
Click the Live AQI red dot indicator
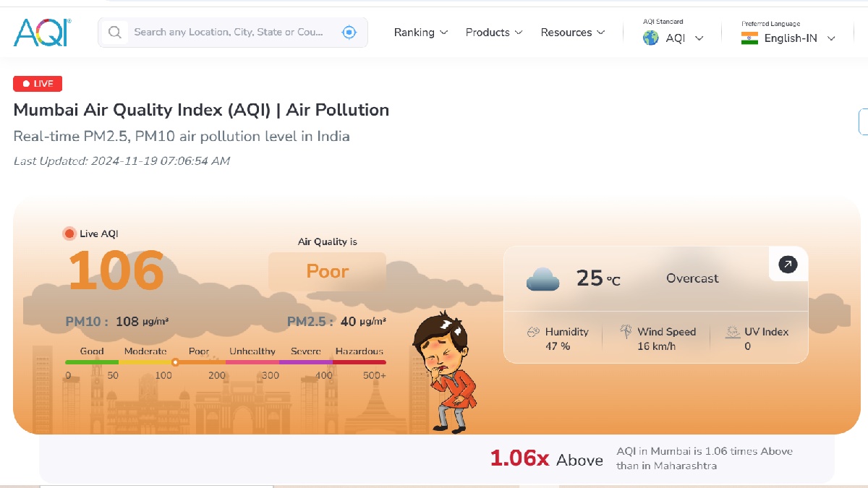(x=69, y=234)
